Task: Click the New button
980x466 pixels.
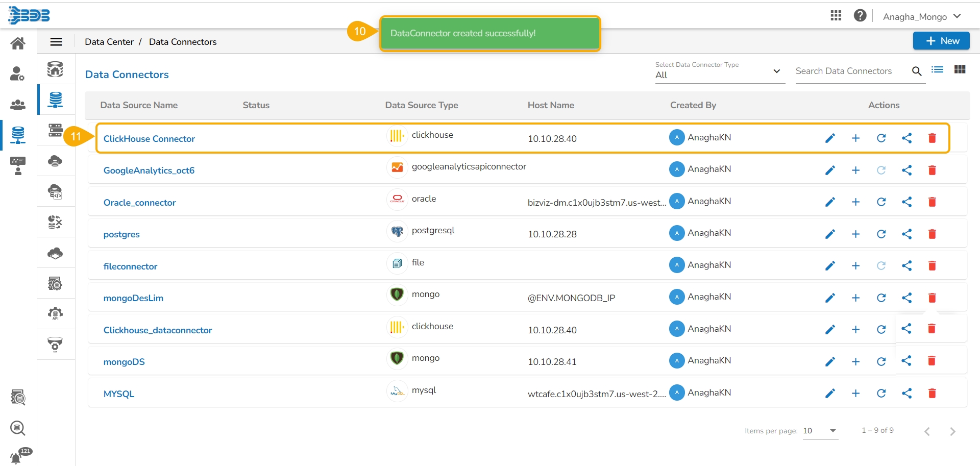Action: [941, 41]
